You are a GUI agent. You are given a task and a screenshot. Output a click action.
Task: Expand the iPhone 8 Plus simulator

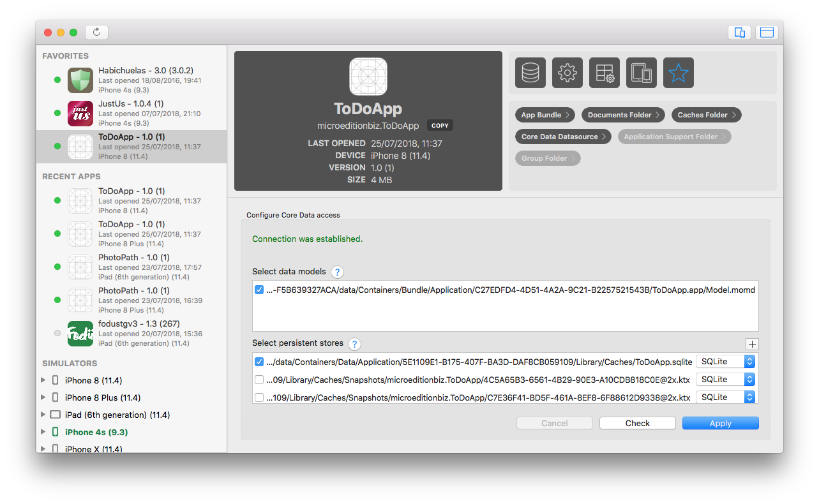(43, 397)
